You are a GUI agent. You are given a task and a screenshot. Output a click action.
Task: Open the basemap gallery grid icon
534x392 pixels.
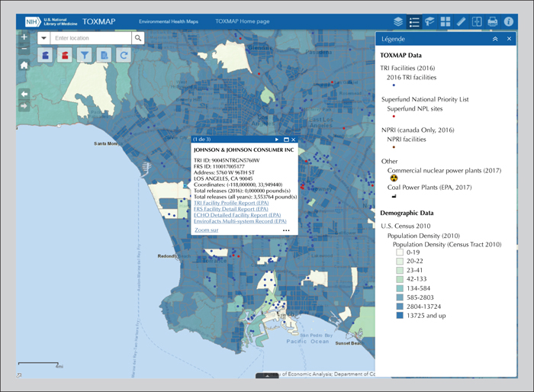click(x=446, y=21)
